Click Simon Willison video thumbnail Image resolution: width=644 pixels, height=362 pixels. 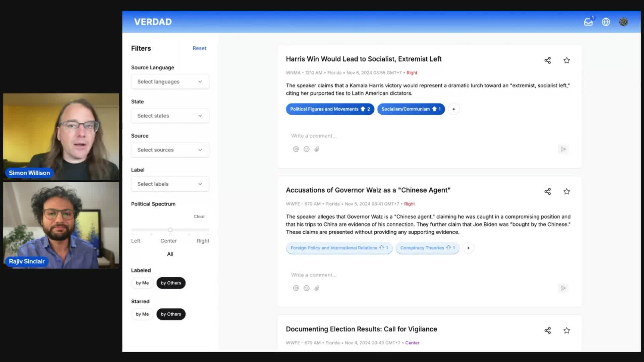pos(61,137)
